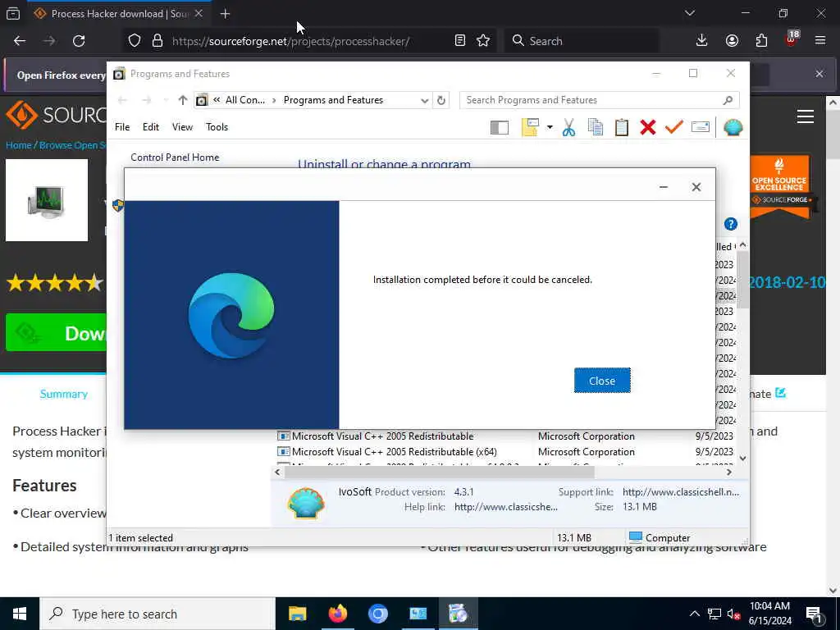Click the SourceForge Home breadcrumb link

[x=18, y=145]
